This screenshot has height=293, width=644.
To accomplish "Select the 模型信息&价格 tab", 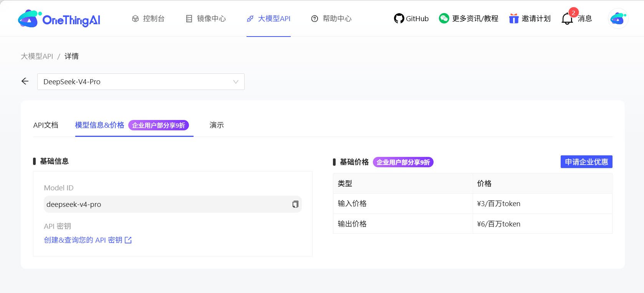I will point(99,125).
